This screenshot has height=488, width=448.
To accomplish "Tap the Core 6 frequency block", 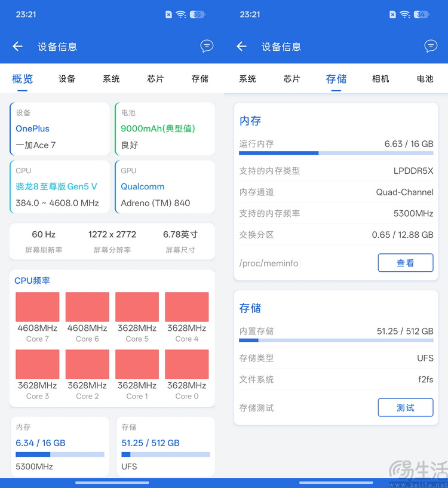I will [87, 307].
